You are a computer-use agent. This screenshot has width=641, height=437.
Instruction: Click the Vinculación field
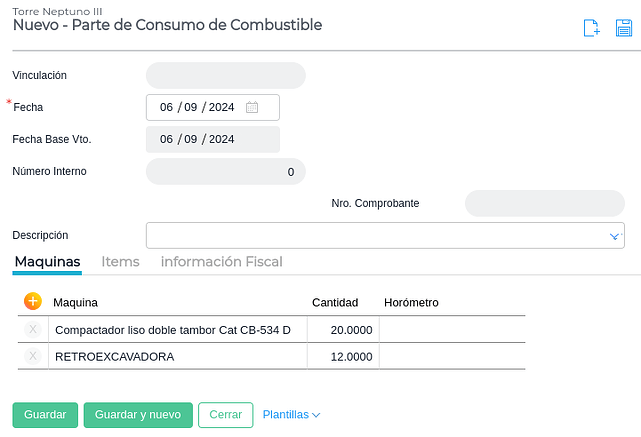pyautogui.click(x=225, y=75)
